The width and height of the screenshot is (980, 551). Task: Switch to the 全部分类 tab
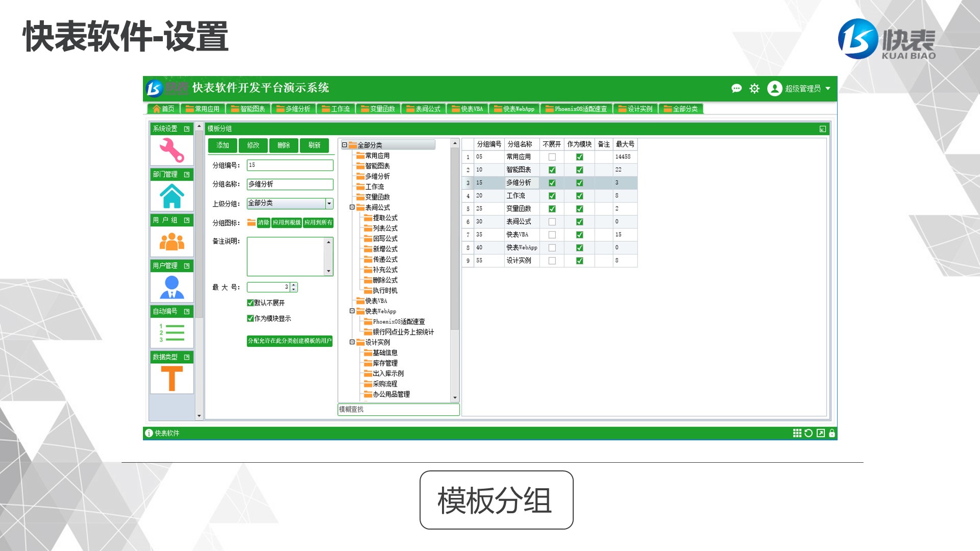[x=680, y=109]
